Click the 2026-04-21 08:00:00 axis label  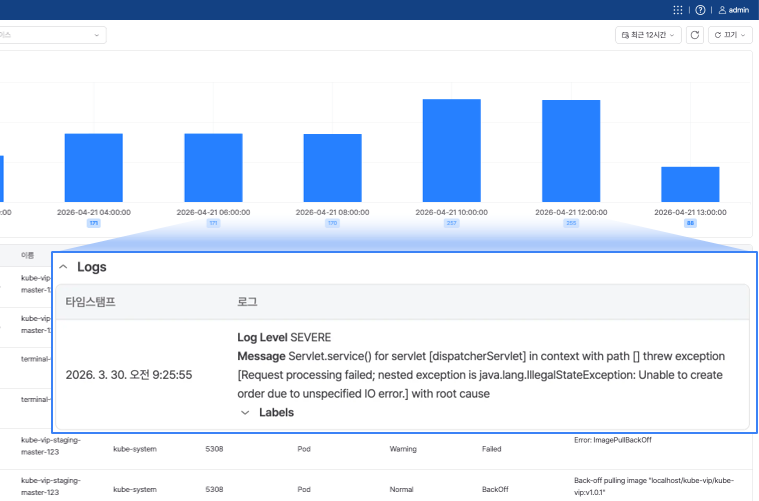[x=333, y=212]
